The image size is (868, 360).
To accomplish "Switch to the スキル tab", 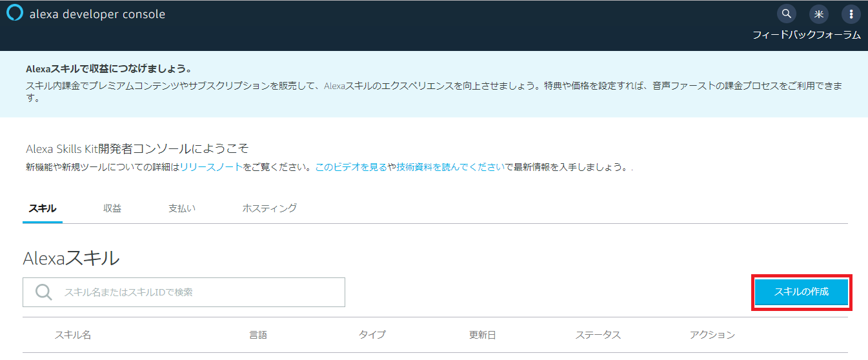I will pyautogui.click(x=43, y=208).
